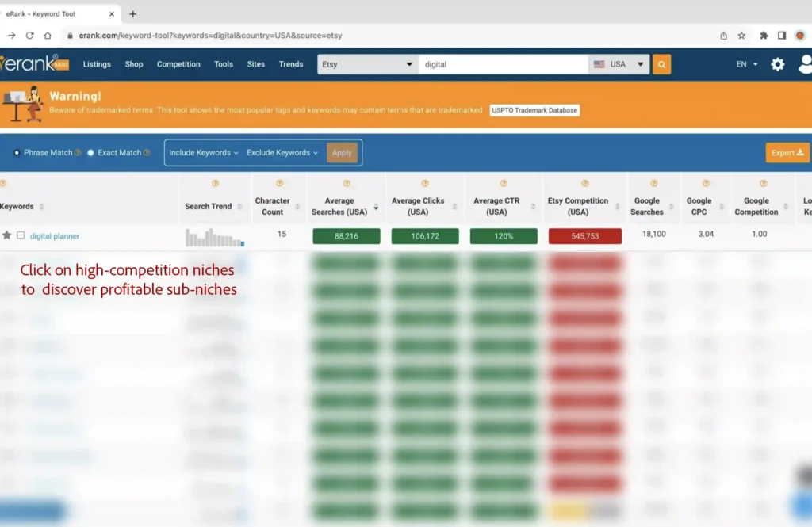
Task: Click the Export button
Action: pyautogui.click(x=787, y=153)
